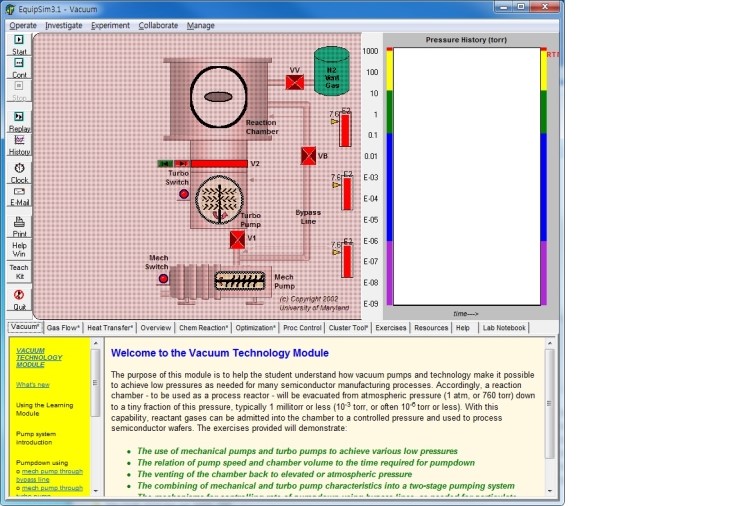Open the E-Mail icon
Screen dimensions: 740x506
pos(19,191)
